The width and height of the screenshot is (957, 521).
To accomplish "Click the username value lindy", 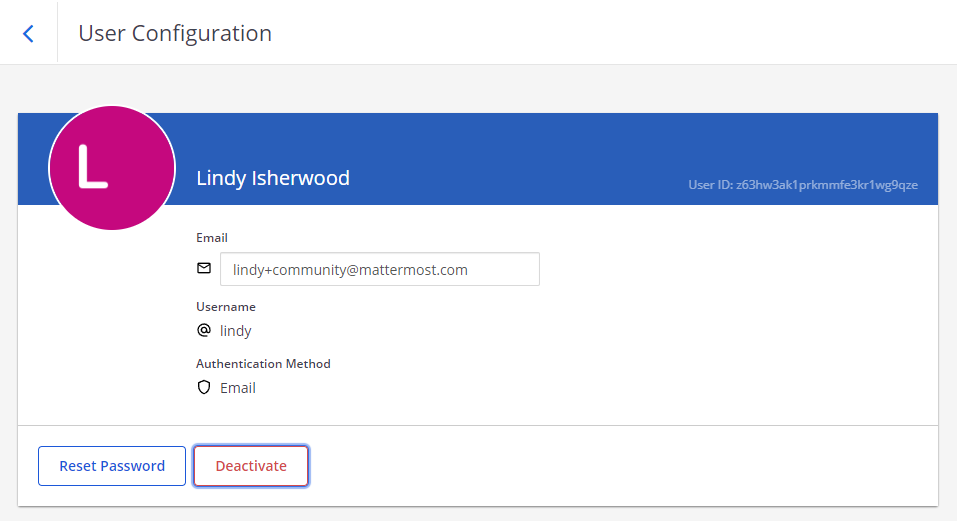I will click(236, 330).
